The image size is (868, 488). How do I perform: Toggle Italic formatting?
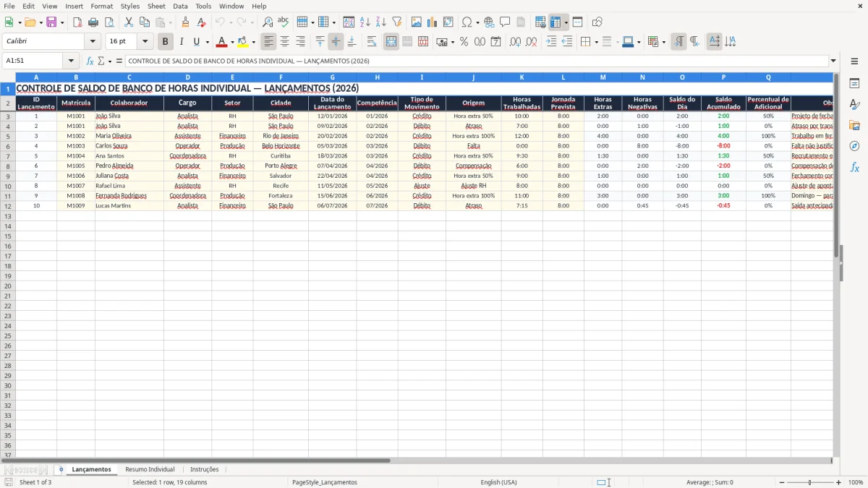pos(182,42)
